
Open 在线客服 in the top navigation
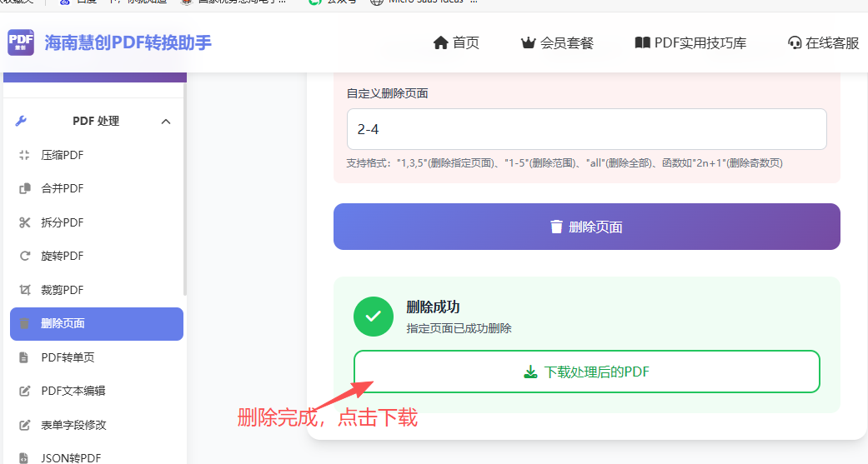[833, 42]
